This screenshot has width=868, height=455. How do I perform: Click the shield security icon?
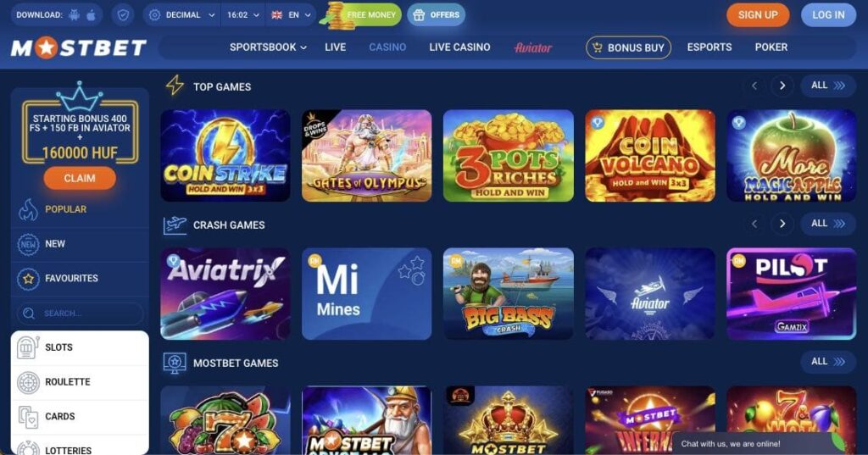(x=123, y=15)
